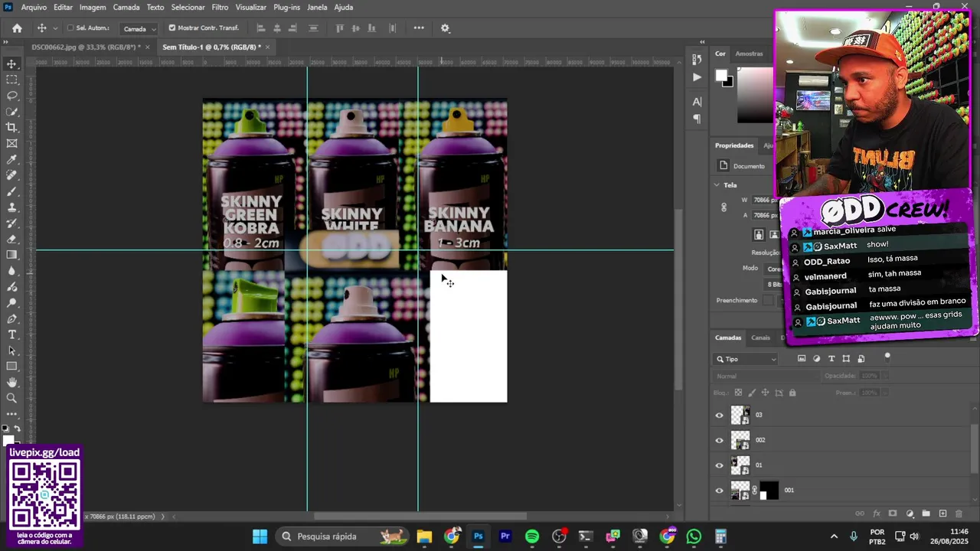Open the options bar settings gear
This screenshot has width=980, height=551.
445,28
